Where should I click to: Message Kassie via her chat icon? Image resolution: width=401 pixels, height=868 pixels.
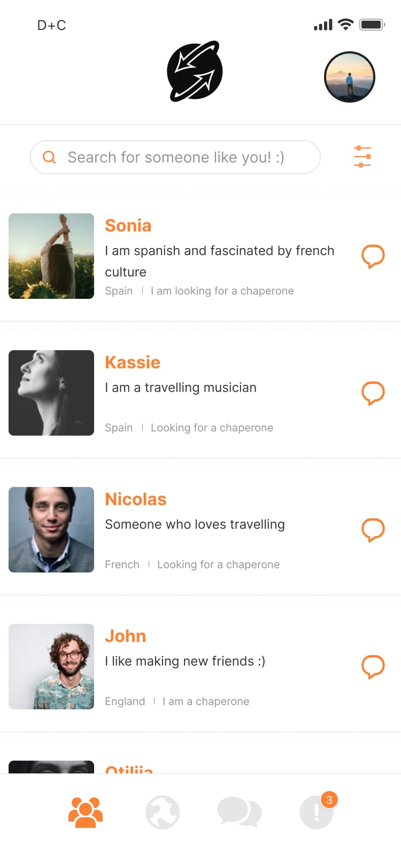[x=373, y=393]
